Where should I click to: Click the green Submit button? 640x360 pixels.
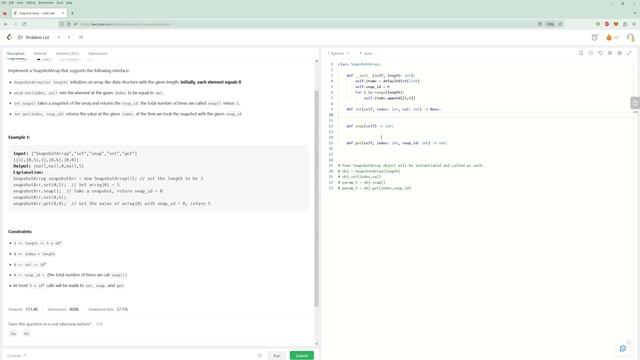302,356
